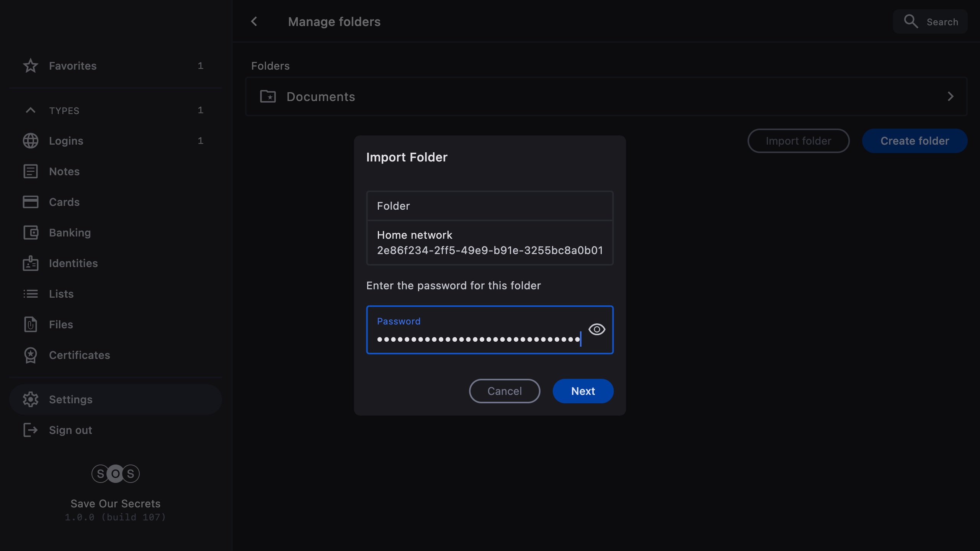Viewport: 980px width, 551px height.
Task: Go back with the left chevron
Action: (254, 21)
